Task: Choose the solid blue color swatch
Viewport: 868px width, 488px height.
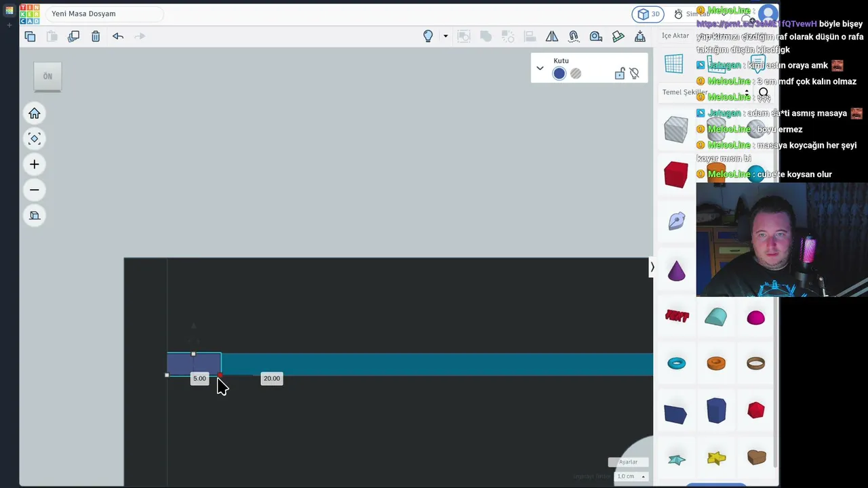Action: click(559, 74)
